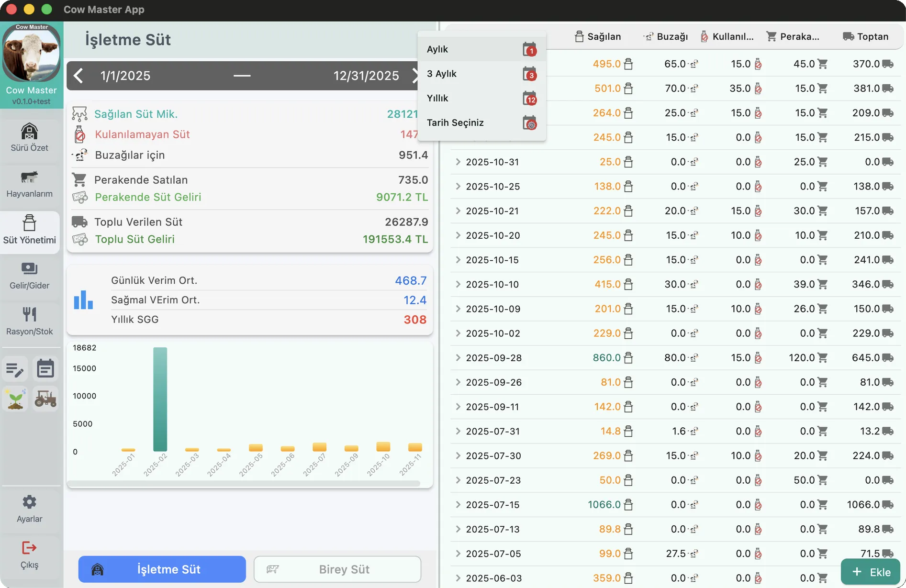Expand the 2025-07-15 row chevron
The width and height of the screenshot is (906, 588).
coord(458,505)
